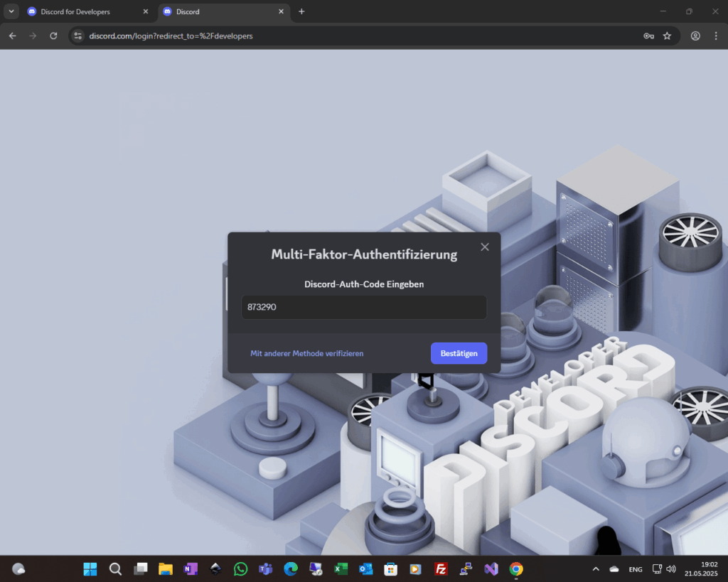Open the tab search dropdown arrow
Image resolution: width=728 pixels, height=582 pixels.
11,11
